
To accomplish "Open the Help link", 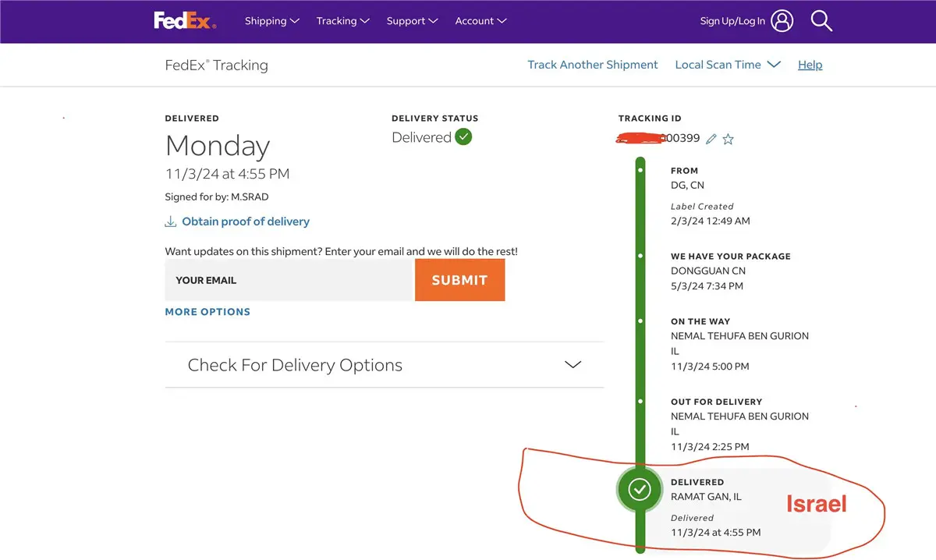I will coord(810,65).
